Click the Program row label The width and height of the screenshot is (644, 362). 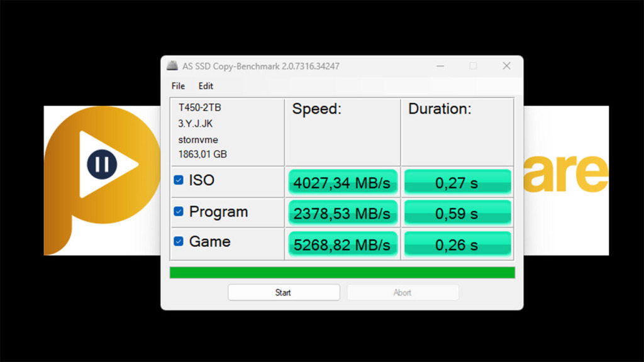[x=218, y=212]
